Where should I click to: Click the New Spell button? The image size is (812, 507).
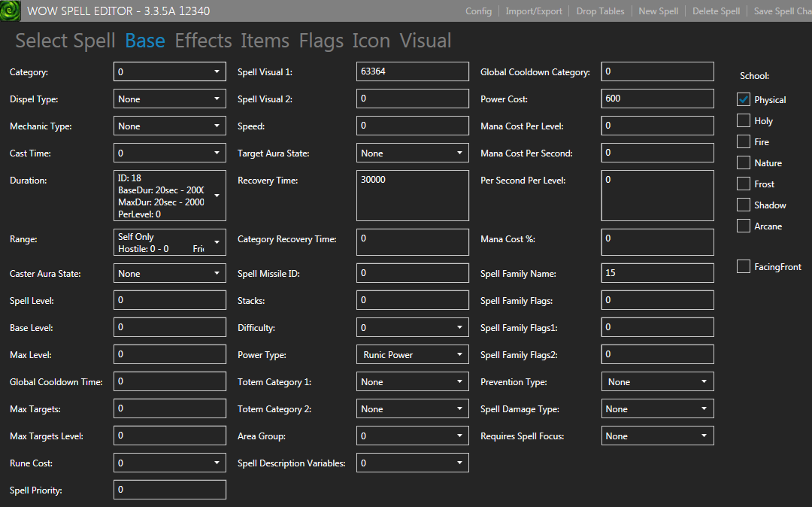(x=658, y=11)
